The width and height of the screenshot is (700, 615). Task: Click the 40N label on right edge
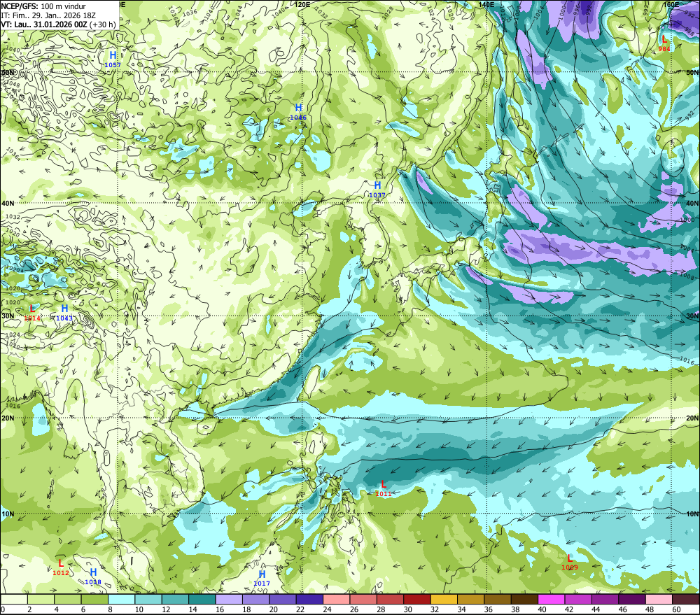(692, 203)
